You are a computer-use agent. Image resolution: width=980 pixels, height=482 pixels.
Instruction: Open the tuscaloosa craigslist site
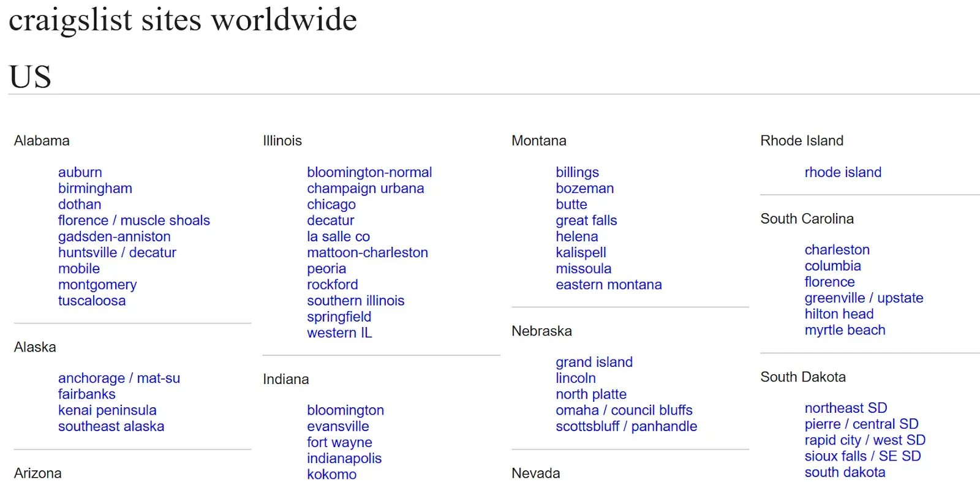[x=92, y=301]
